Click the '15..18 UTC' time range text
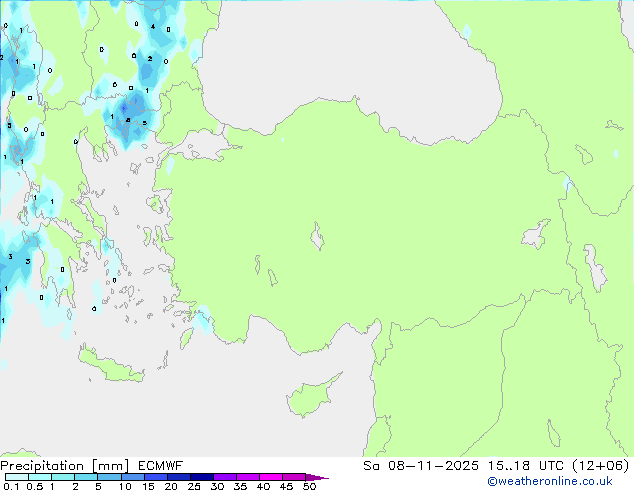This screenshot has height=490, width=634. pyautogui.click(x=526, y=466)
